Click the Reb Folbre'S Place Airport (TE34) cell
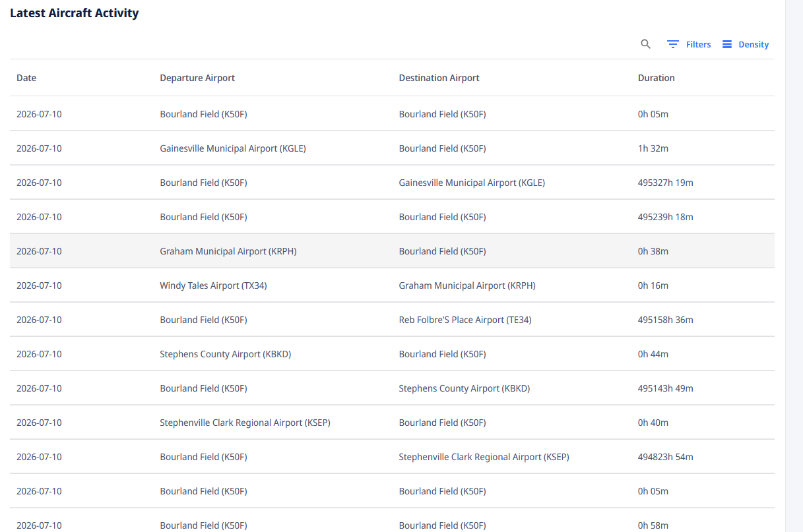The image size is (803, 532). coord(465,320)
